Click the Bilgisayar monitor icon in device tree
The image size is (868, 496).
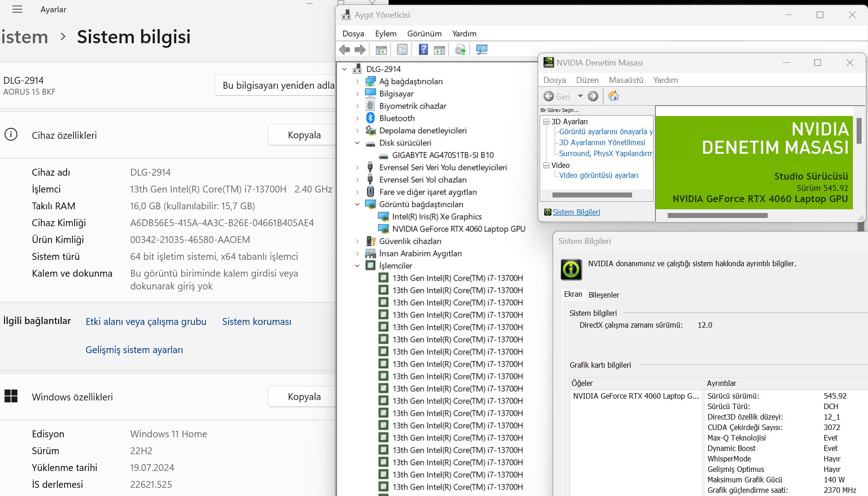(x=371, y=93)
